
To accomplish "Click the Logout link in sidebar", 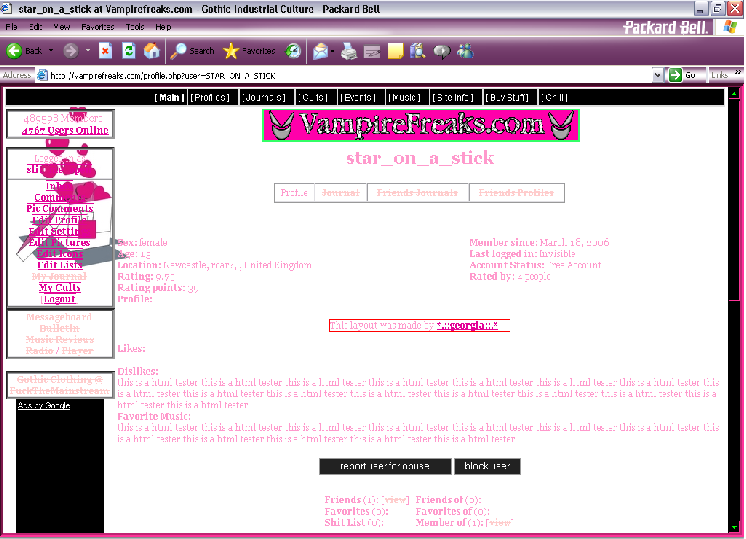I will pyautogui.click(x=59, y=299).
